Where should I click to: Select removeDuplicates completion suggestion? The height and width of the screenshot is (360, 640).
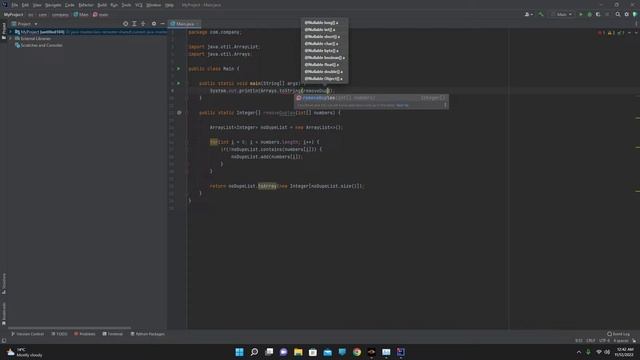[x=371, y=98]
